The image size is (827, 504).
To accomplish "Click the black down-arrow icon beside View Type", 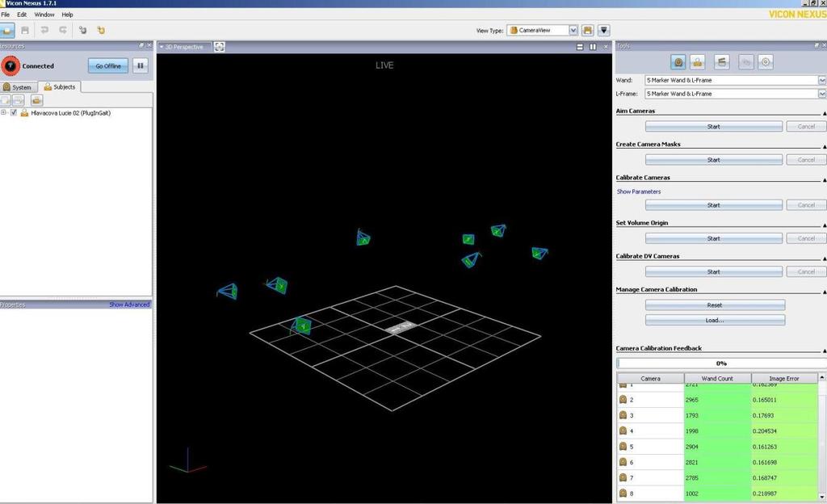I will pyautogui.click(x=604, y=31).
